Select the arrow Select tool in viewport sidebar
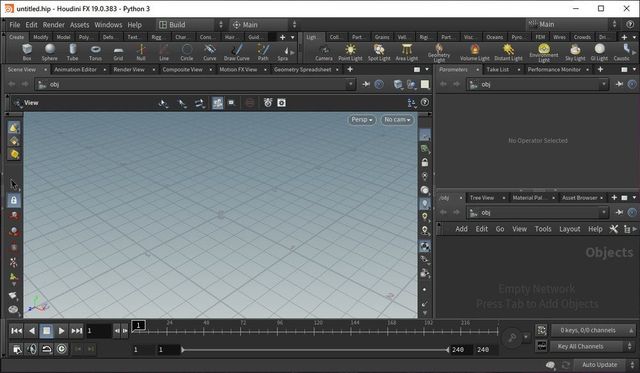 tap(13, 184)
